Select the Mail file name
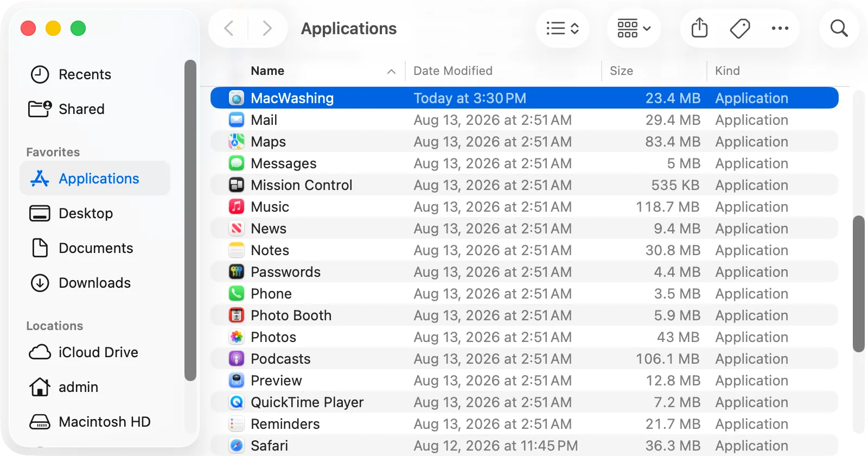This screenshot has width=868, height=456. [264, 120]
